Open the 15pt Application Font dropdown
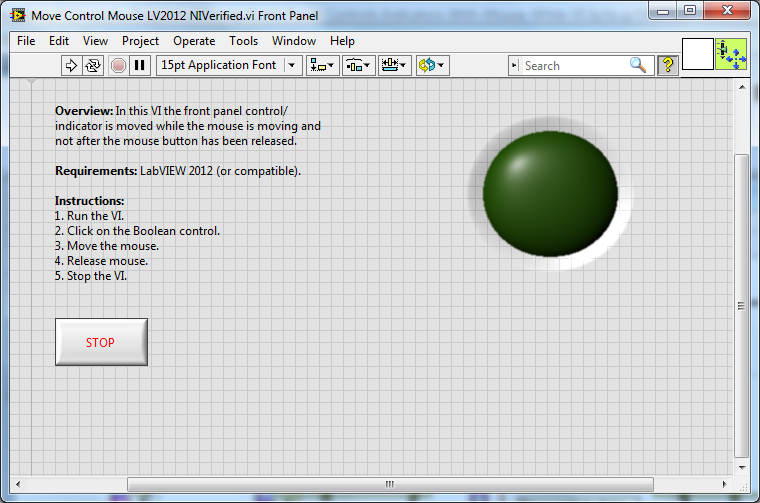The height and width of the screenshot is (503, 760). [x=229, y=65]
